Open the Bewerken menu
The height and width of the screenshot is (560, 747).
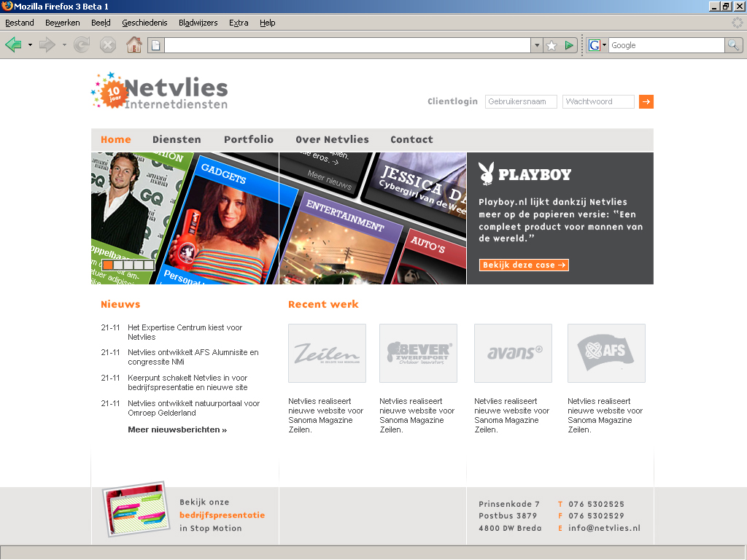(x=63, y=23)
